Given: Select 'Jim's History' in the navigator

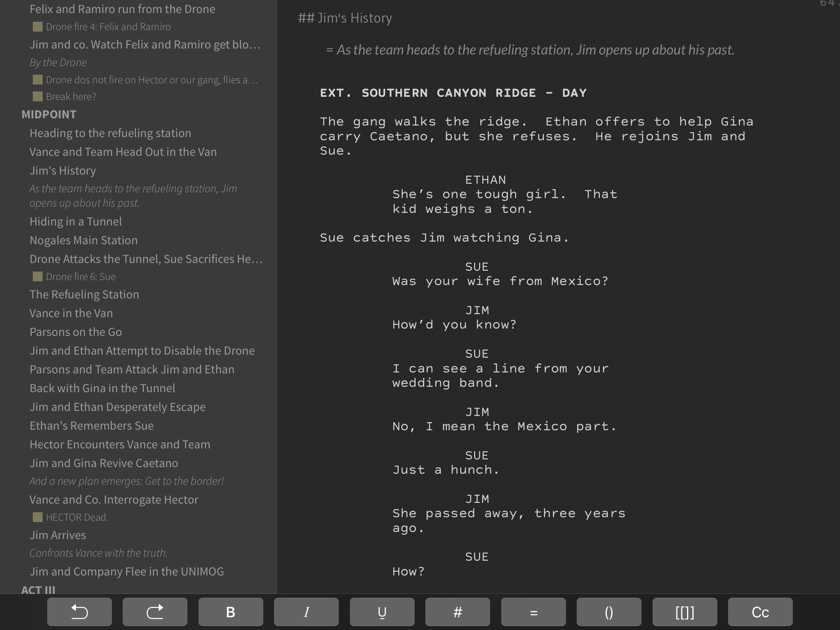Looking at the screenshot, I should pos(62,171).
